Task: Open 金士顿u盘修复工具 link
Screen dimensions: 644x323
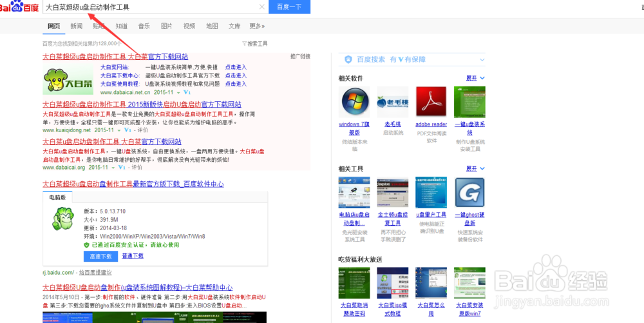Action: [x=393, y=219]
